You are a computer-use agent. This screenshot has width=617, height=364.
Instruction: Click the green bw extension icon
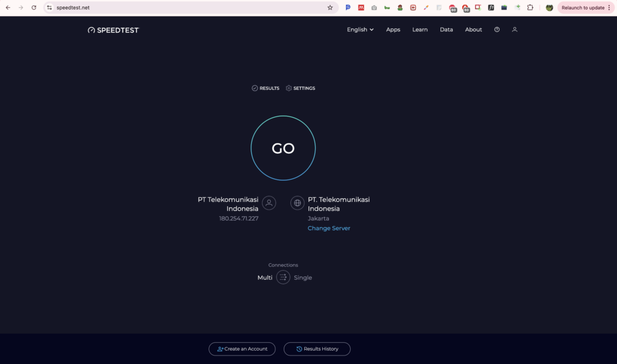(387, 7)
